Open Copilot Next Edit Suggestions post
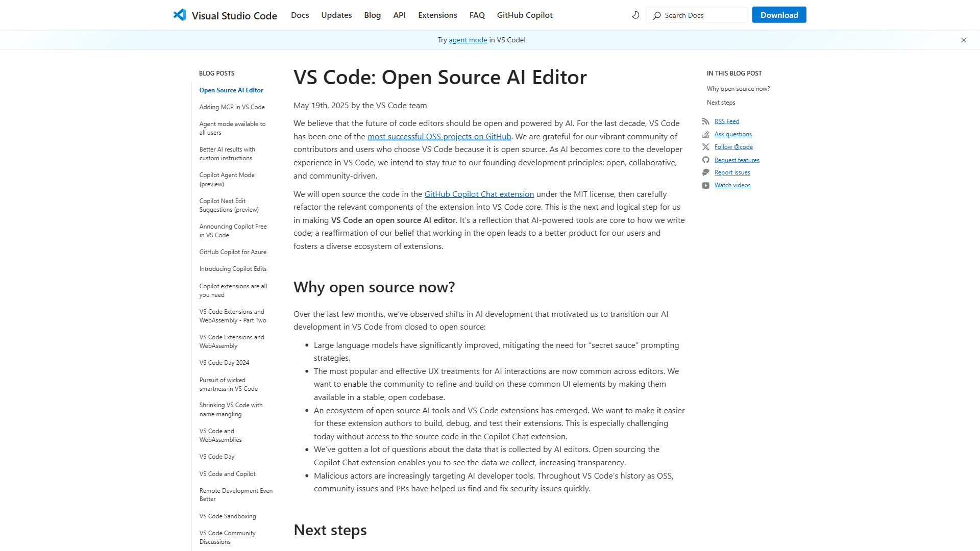The height and width of the screenshot is (551, 980). tap(229, 205)
